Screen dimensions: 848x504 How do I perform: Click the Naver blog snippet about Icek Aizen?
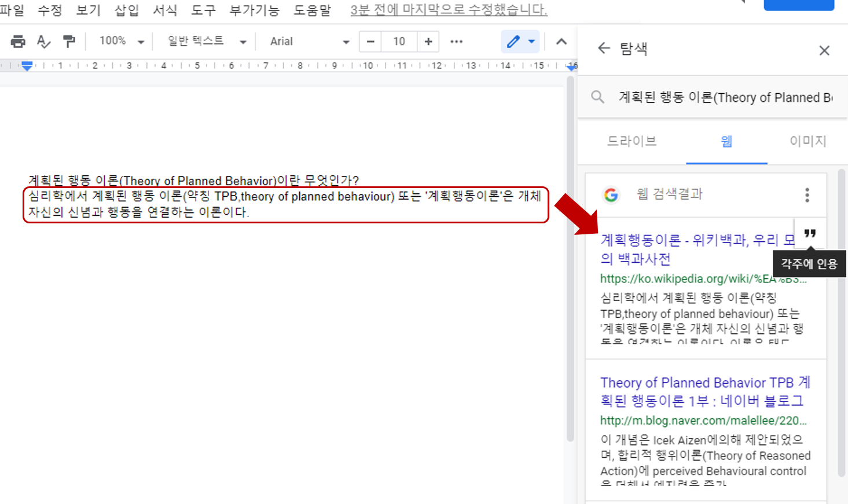coord(705,459)
